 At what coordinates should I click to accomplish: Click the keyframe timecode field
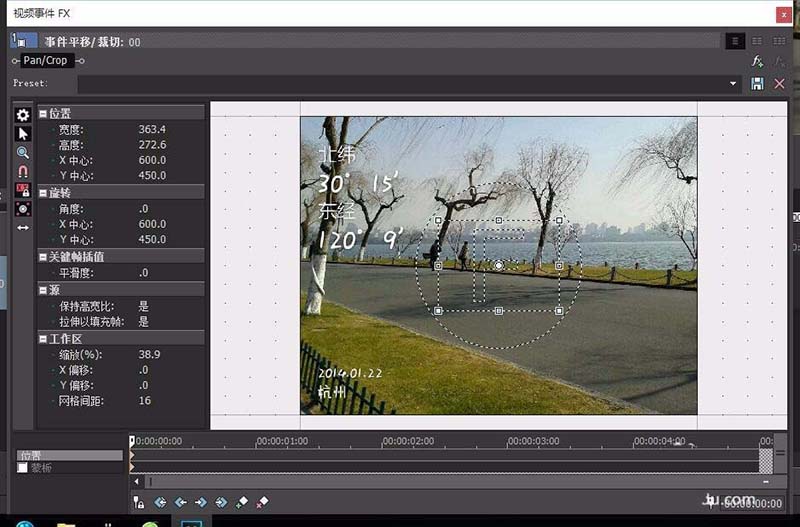coord(753,504)
